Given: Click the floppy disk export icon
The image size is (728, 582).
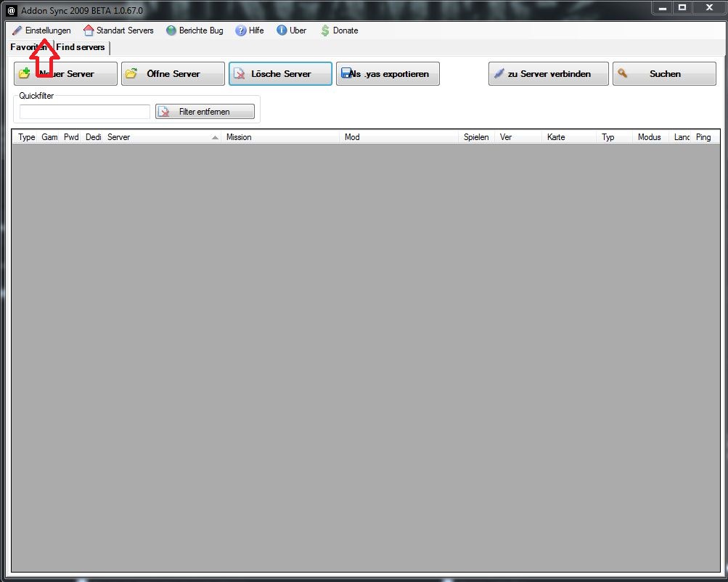Looking at the screenshot, I should [x=347, y=73].
